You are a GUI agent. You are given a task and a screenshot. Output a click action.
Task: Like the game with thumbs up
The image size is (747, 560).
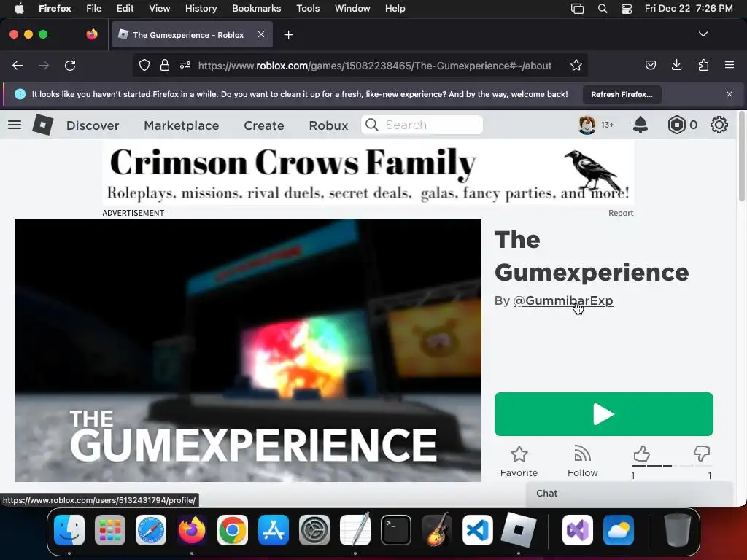642,454
